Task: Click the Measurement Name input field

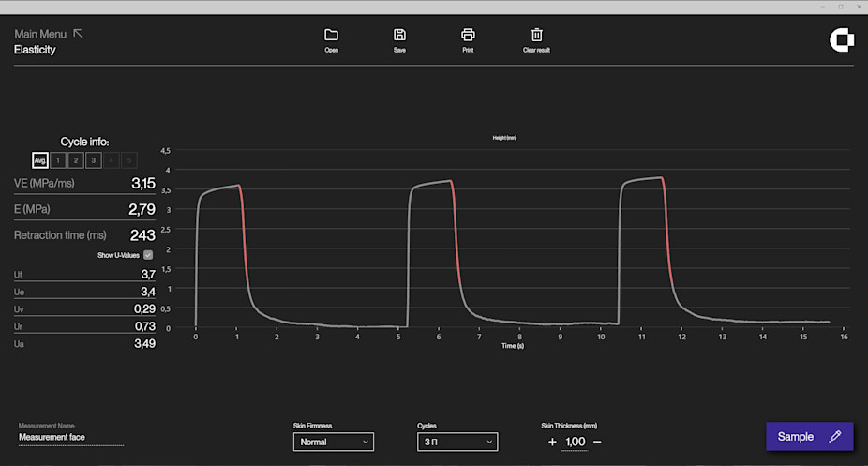Action: point(70,437)
